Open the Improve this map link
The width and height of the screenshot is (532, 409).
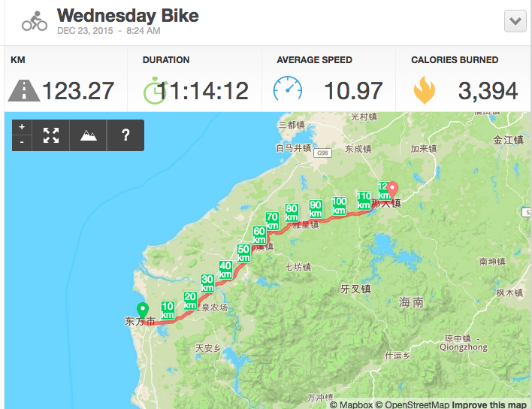[x=490, y=404]
